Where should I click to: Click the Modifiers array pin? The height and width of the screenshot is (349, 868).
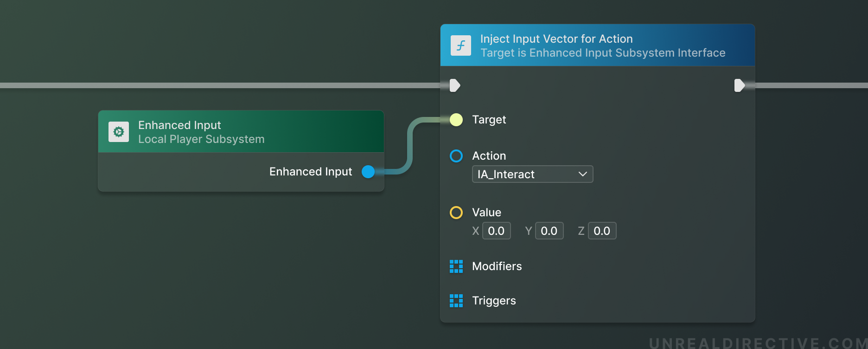click(456, 266)
